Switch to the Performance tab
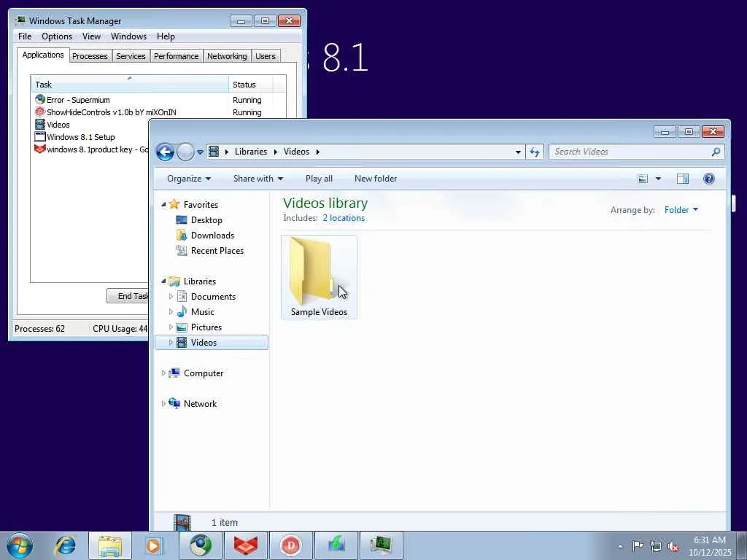Screen dimensions: 747x560 177,56
